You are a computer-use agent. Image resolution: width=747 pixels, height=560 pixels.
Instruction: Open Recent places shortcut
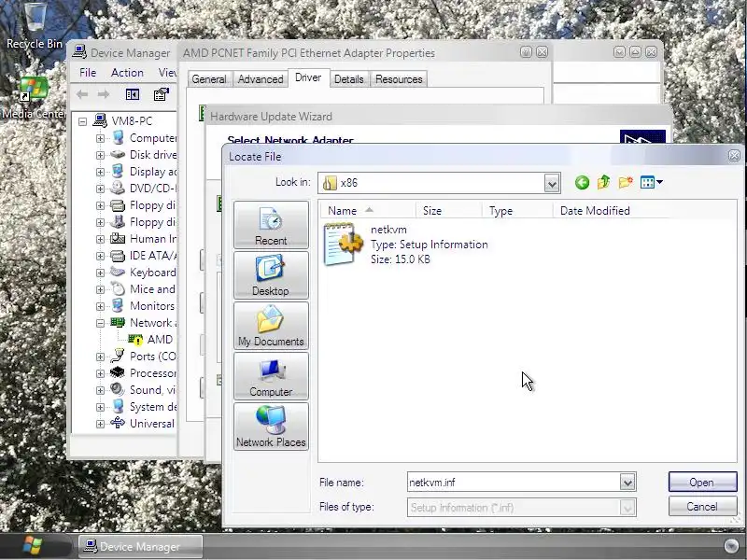pos(271,225)
